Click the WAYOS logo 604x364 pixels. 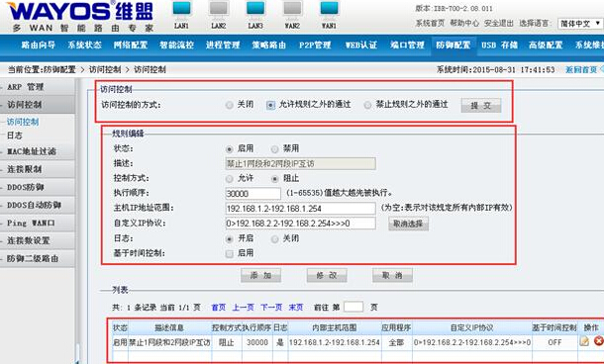80,17
